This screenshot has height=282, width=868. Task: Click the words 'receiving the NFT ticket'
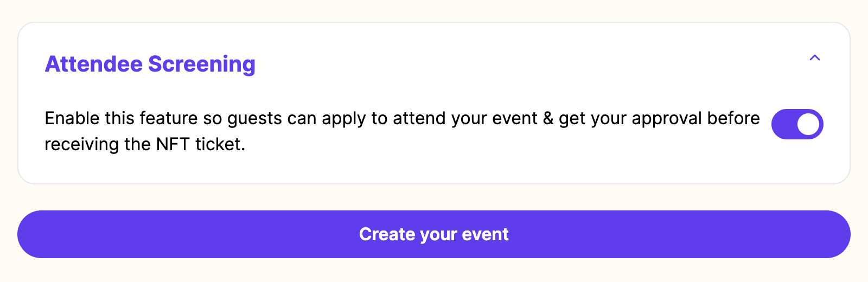143,144
